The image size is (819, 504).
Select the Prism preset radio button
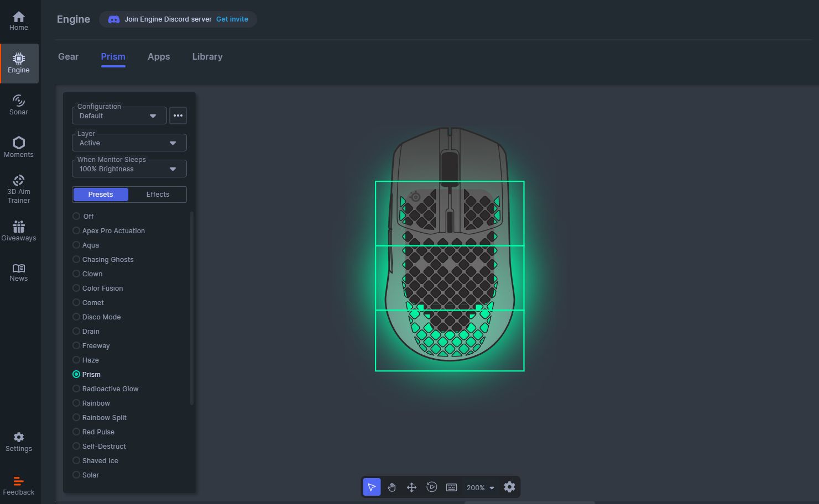point(76,374)
